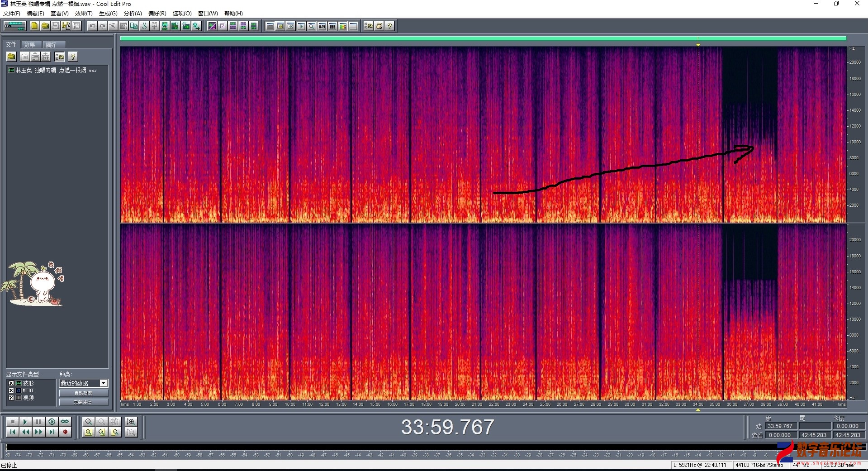Open a file with the toolbar folder icon

click(45, 26)
